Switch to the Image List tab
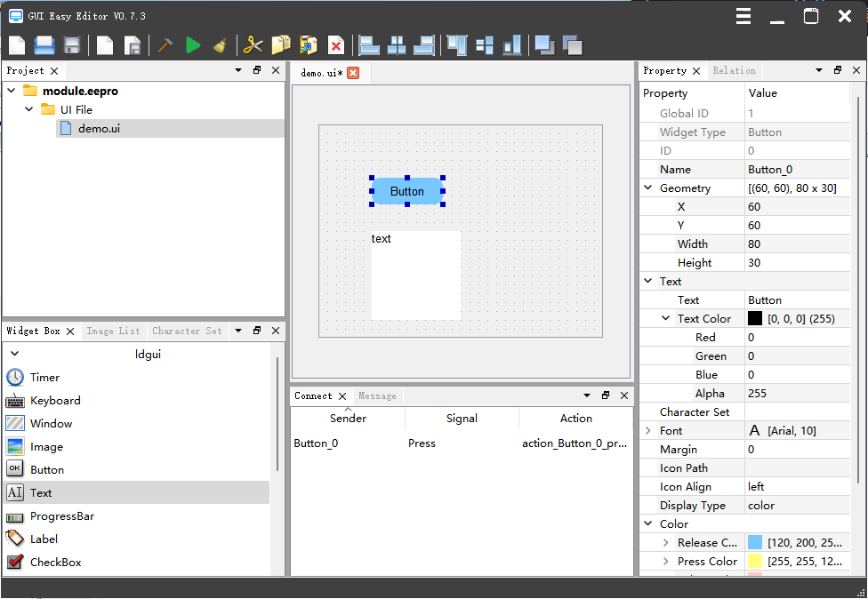This screenshot has height=599, width=868. [113, 331]
